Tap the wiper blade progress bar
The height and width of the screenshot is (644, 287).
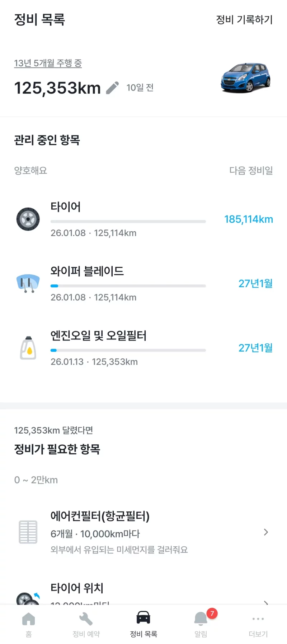pos(128,286)
